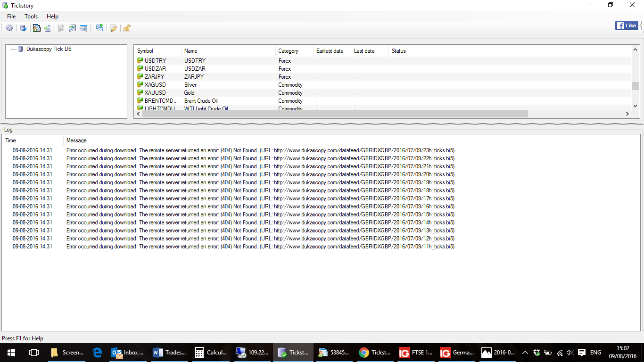Switch to the IG Germany taskbar item
Screen dimensions: 644x362
(x=457, y=353)
